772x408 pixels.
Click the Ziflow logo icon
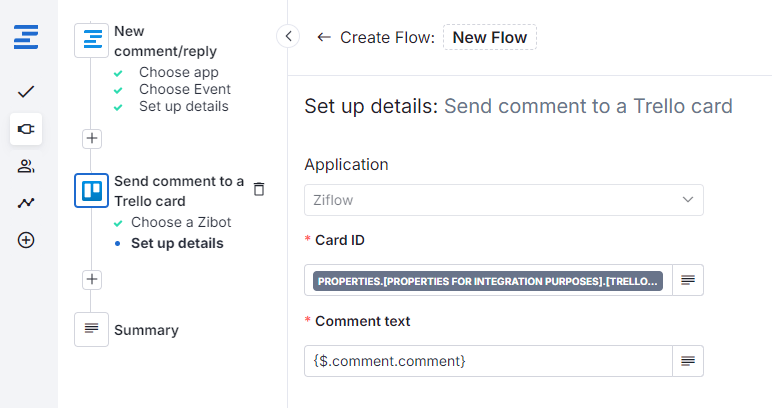click(x=26, y=38)
